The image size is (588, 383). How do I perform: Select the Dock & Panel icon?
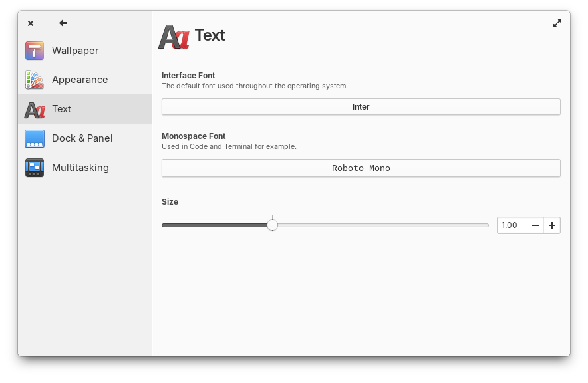click(34, 138)
